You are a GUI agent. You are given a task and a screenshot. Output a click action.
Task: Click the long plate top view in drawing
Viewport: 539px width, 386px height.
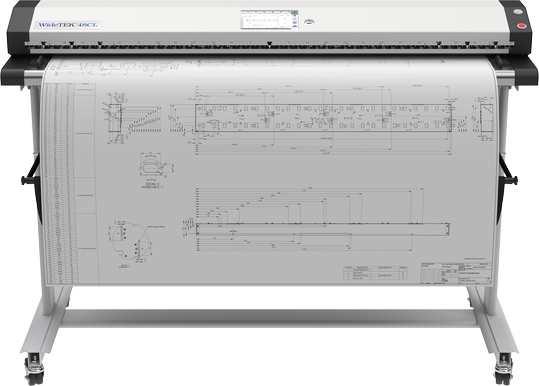point(323,118)
